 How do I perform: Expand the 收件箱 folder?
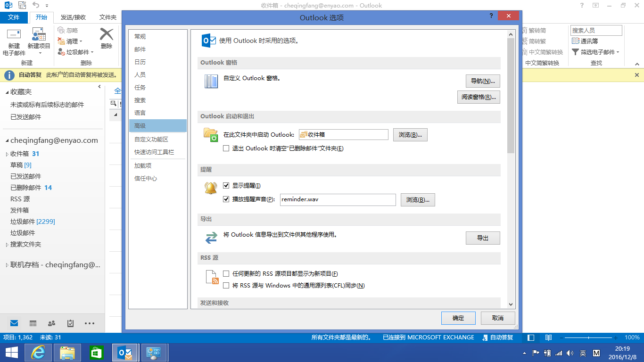click(7, 154)
